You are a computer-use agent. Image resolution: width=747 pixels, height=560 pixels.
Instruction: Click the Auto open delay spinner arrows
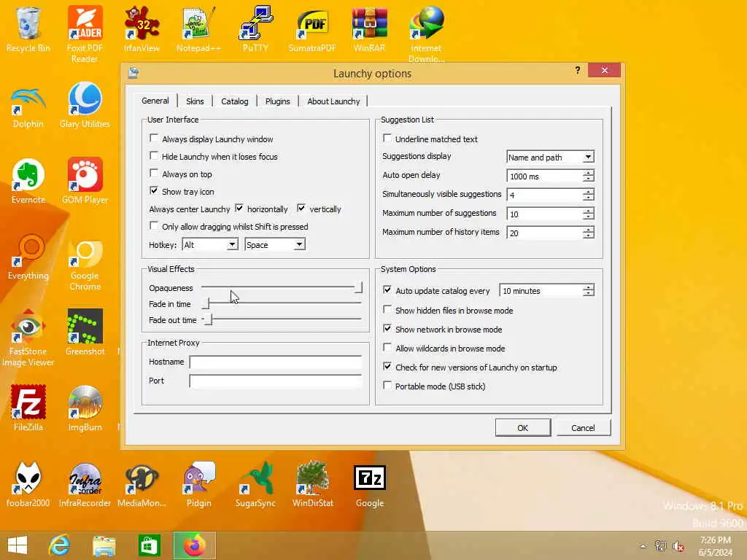[x=589, y=176]
